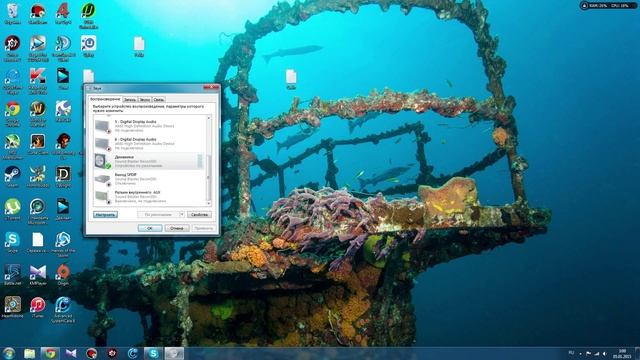Select '6 - Digital Display Audio' device

149,143
